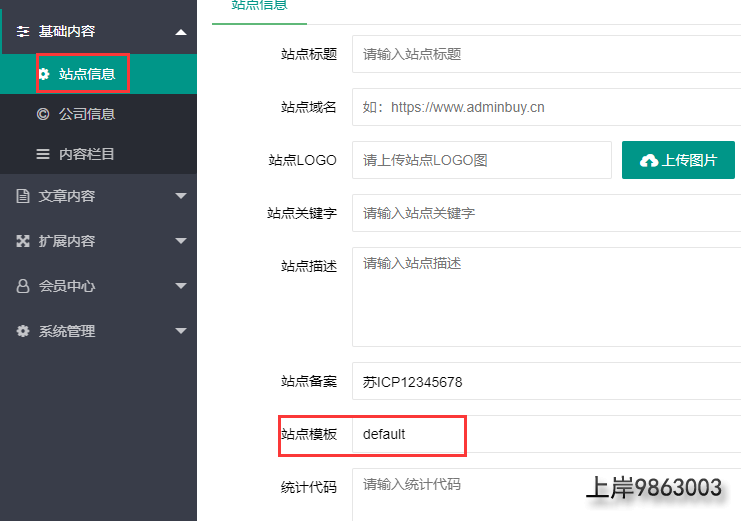Click the sliders icon beside 基础内容

click(23, 32)
